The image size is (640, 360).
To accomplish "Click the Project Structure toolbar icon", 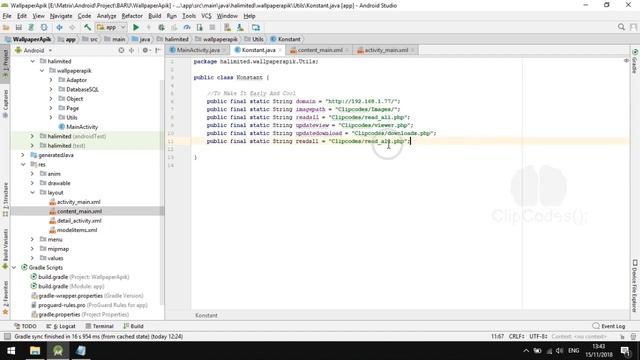I will (x=256, y=27).
